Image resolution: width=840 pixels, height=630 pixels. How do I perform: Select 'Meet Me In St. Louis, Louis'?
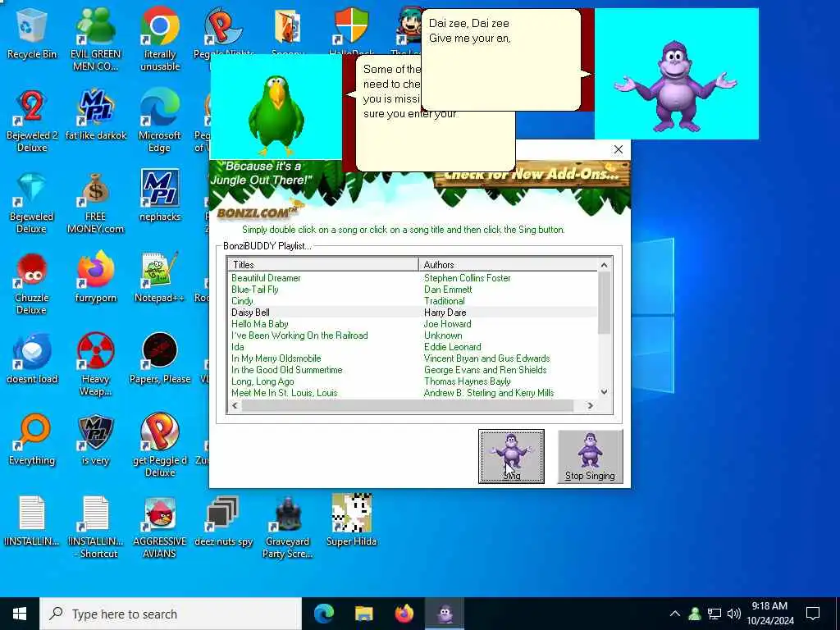coord(284,393)
